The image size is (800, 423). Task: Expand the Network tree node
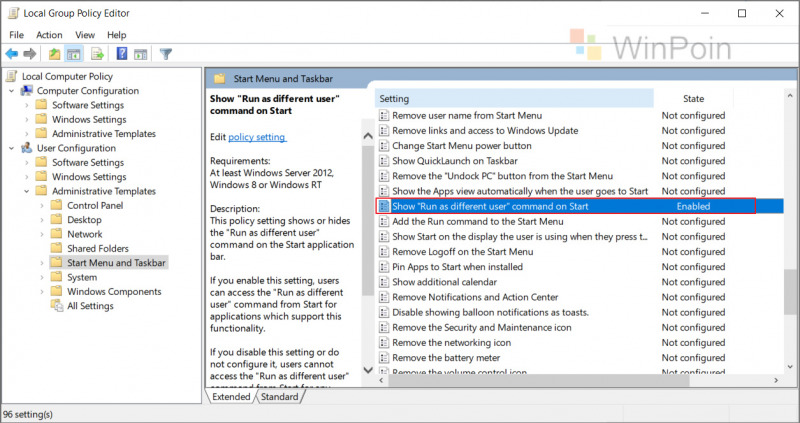[x=42, y=234]
